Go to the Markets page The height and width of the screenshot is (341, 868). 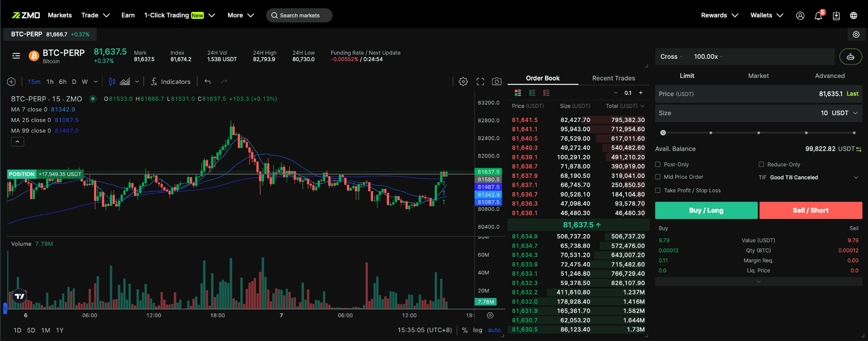[x=60, y=15]
